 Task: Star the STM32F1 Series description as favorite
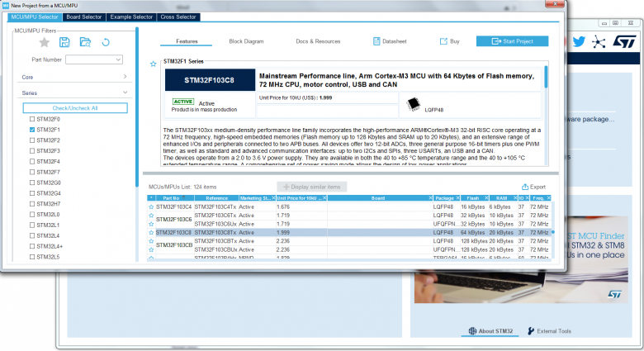[x=154, y=64]
